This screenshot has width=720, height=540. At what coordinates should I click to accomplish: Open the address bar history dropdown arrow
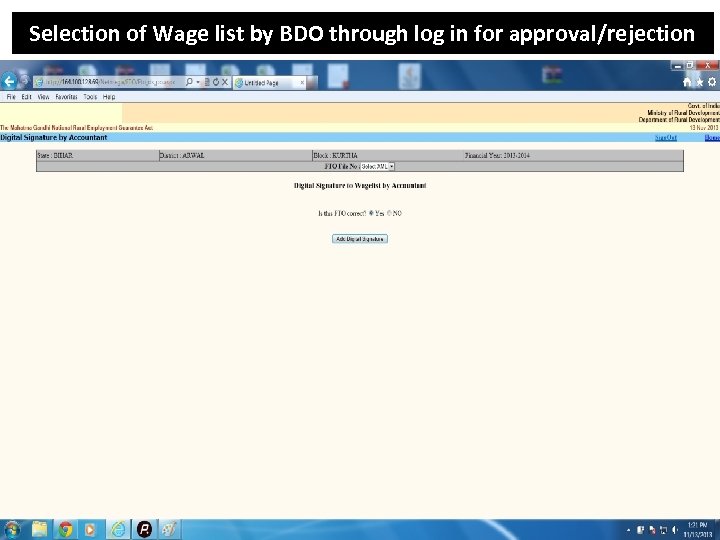click(x=198, y=82)
